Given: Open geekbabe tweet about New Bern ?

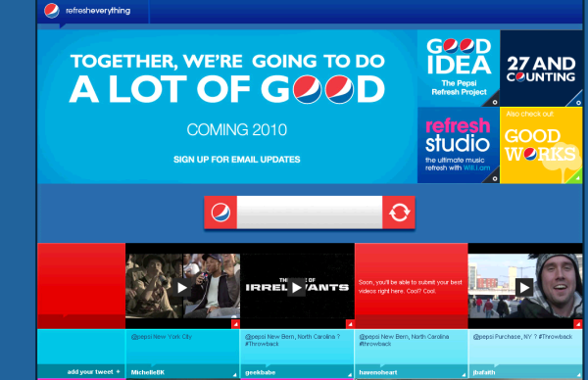Looking at the screenshot, I should tap(292, 340).
